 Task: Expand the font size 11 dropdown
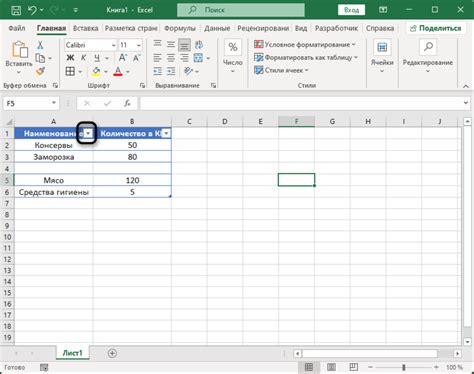[139, 45]
